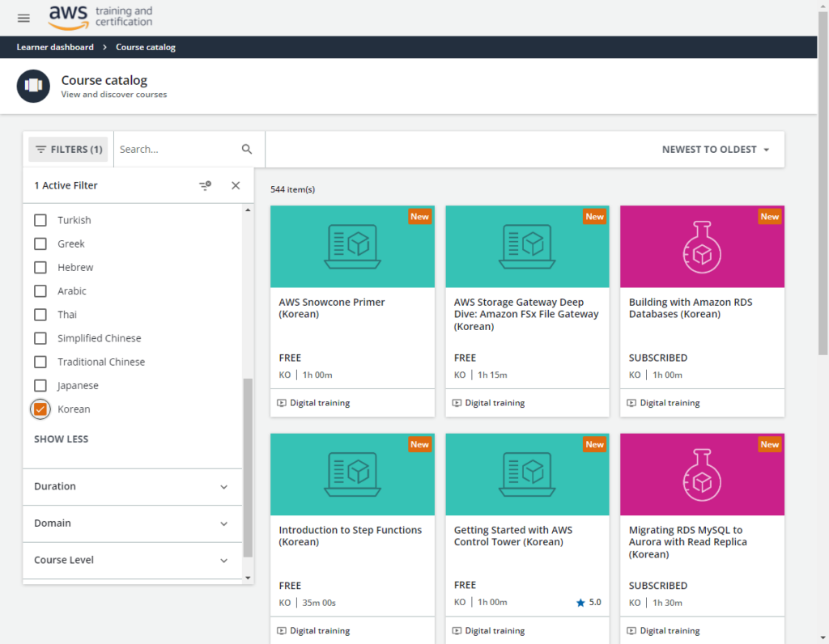Check the Simplified Chinese language filter
Viewport: 829px width, 644px height.
[x=40, y=338]
